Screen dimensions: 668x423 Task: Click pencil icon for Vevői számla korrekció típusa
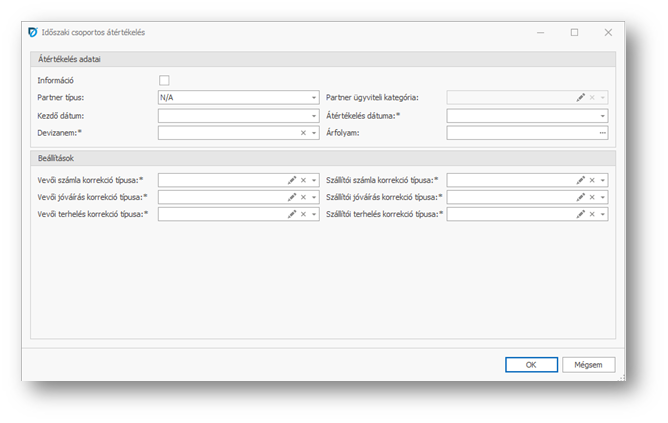(x=292, y=180)
